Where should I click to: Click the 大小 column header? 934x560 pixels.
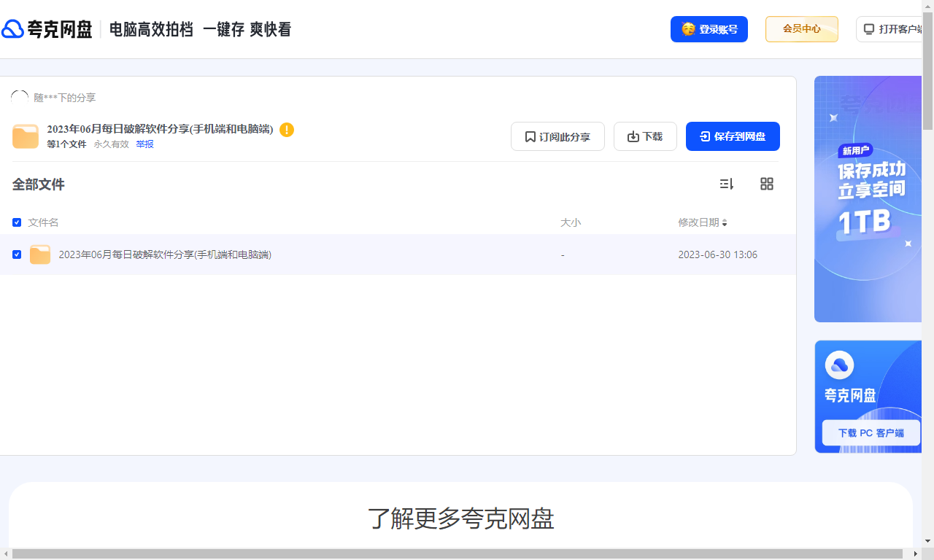pos(571,222)
